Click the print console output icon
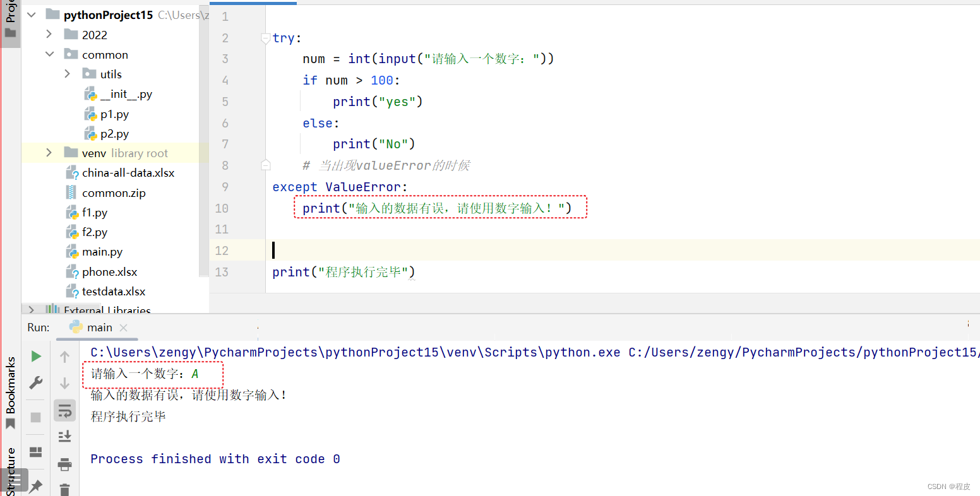 click(64, 465)
